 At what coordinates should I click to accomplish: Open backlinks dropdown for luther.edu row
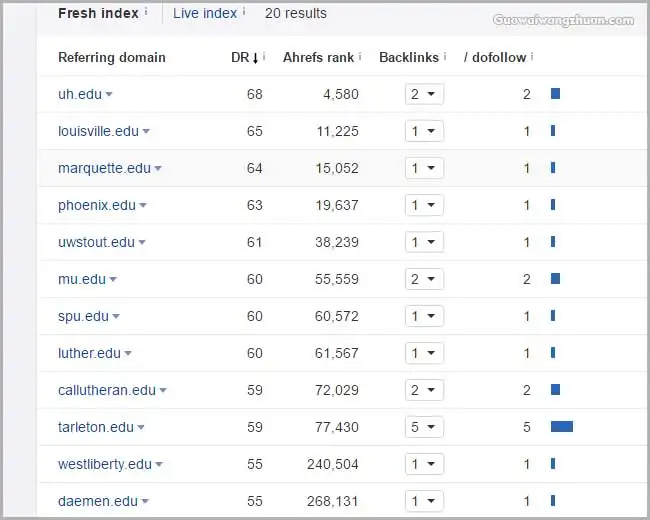(424, 353)
